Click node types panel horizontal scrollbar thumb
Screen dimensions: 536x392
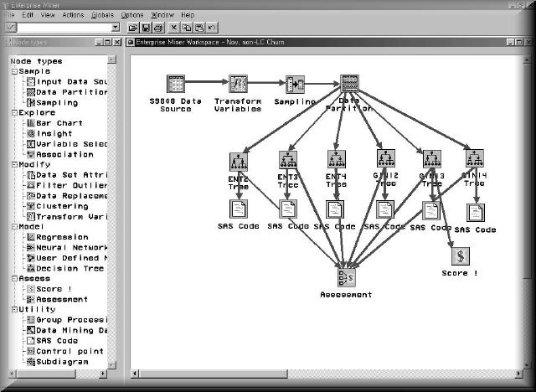coord(45,374)
